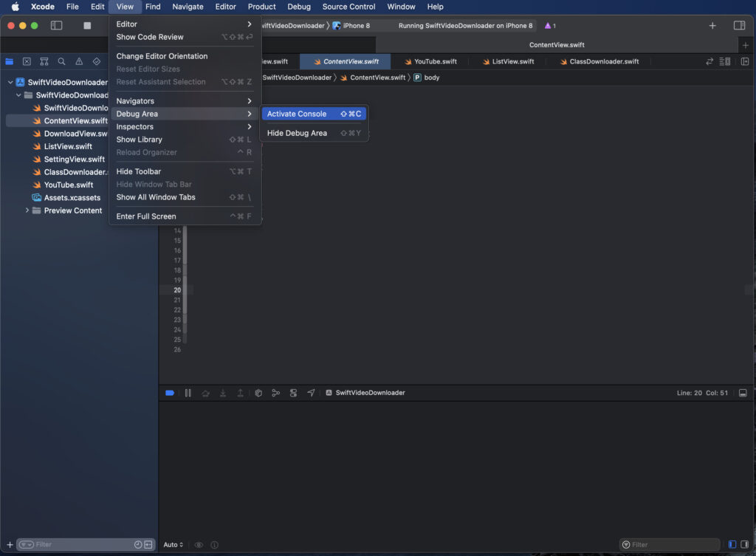Focus the console Filter field

[x=670, y=545]
